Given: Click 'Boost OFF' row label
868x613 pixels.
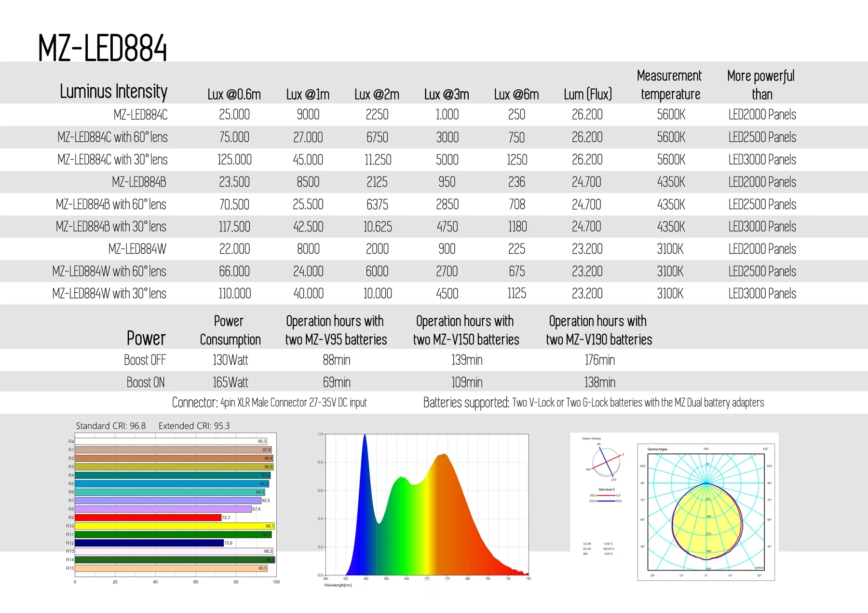Looking at the screenshot, I should (x=145, y=360).
